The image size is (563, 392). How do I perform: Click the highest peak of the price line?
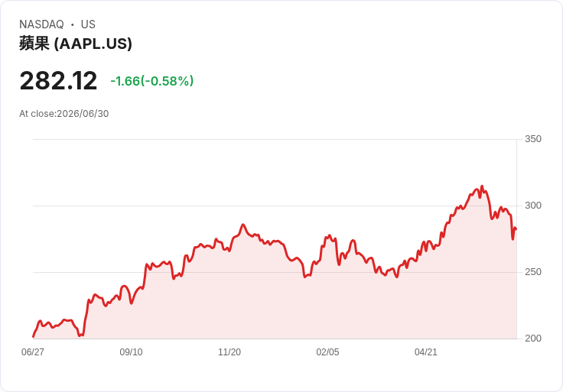click(x=482, y=186)
